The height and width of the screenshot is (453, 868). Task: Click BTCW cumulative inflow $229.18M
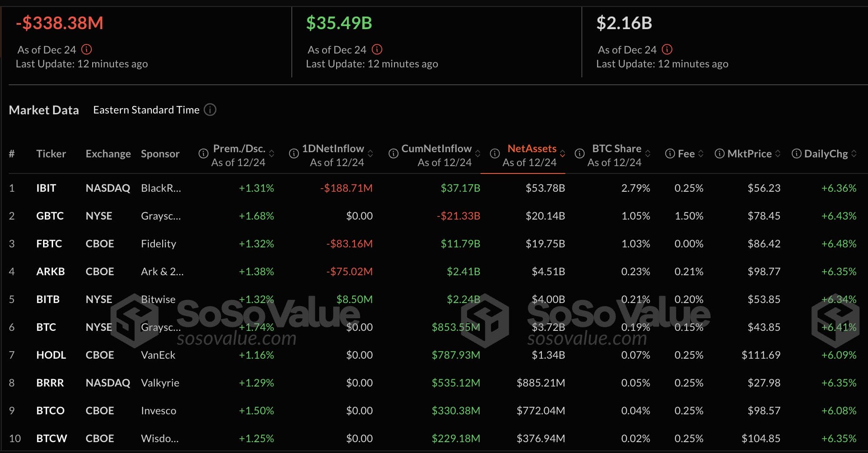pyautogui.click(x=456, y=439)
